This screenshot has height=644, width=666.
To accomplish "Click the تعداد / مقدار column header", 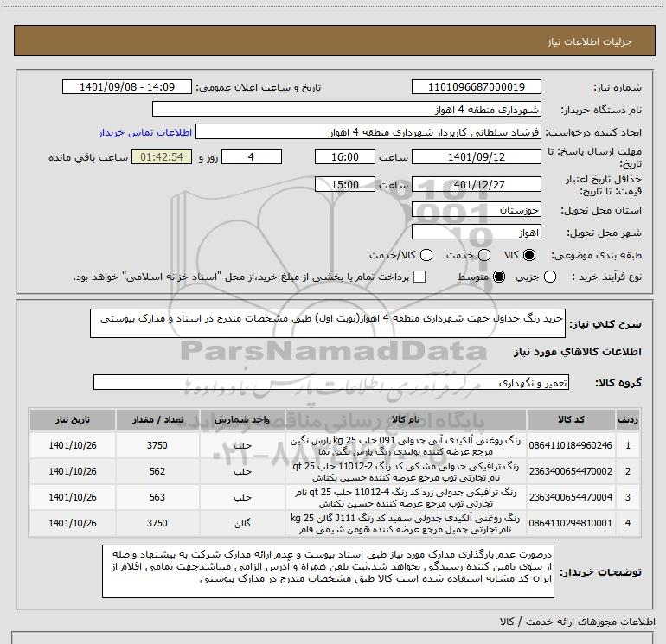I will 157,419.
